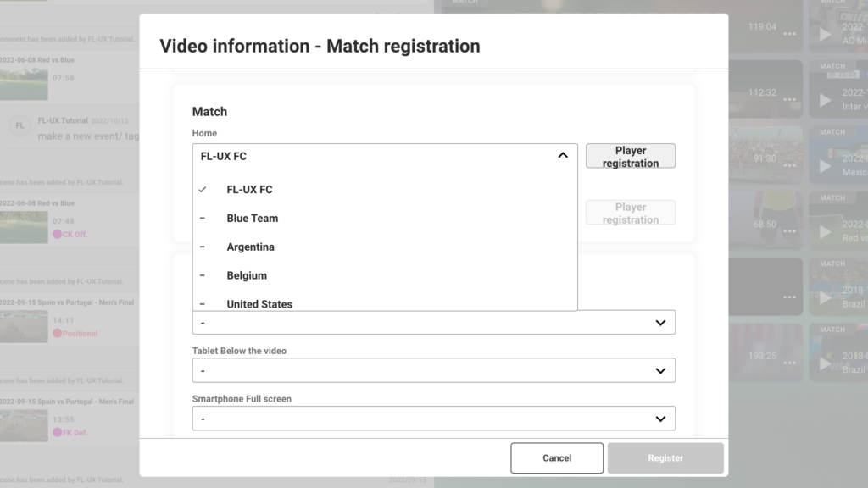Open the Spain vs Portugal 13:55 thumbnail
The width and height of the screenshot is (868, 488).
coord(24,425)
